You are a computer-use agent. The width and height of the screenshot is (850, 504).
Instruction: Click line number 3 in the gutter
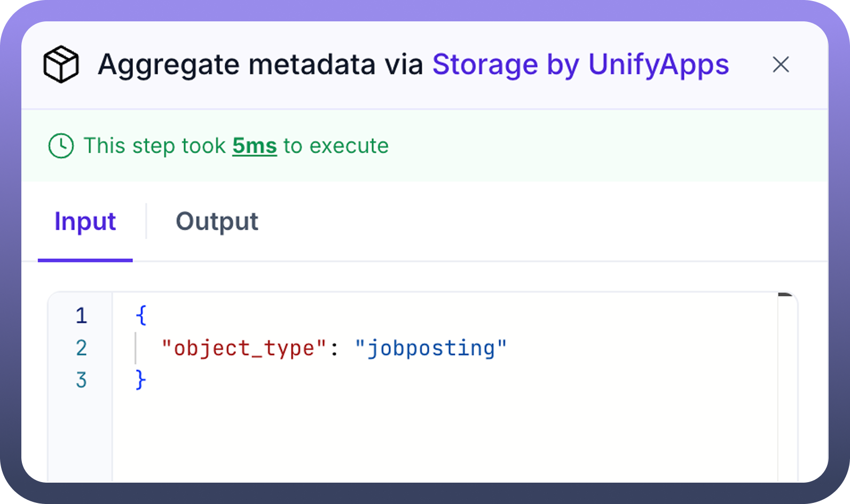81,380
